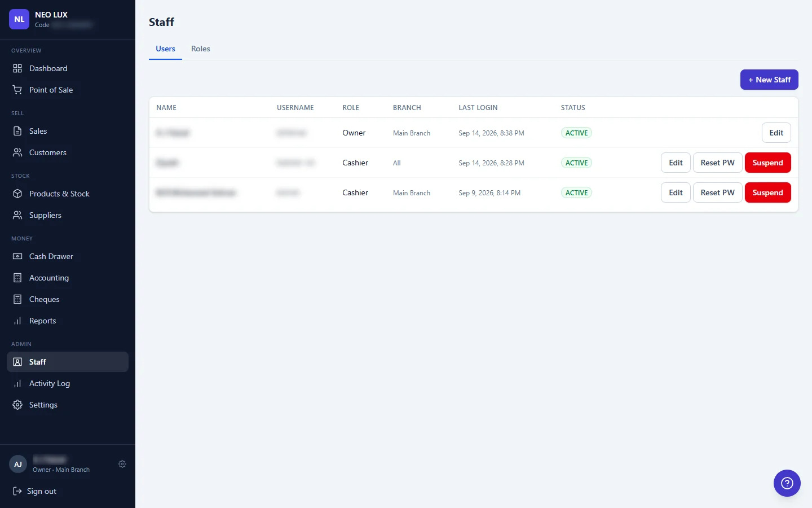Edit the Cashier who logged in Sep 9
The image size is (812, 508).
676,192
